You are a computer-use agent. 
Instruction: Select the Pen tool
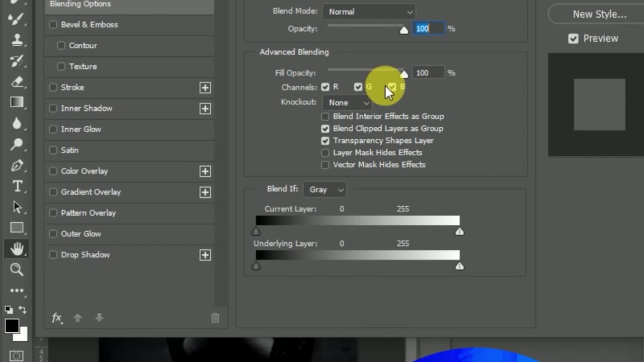(x=17, y=165)
